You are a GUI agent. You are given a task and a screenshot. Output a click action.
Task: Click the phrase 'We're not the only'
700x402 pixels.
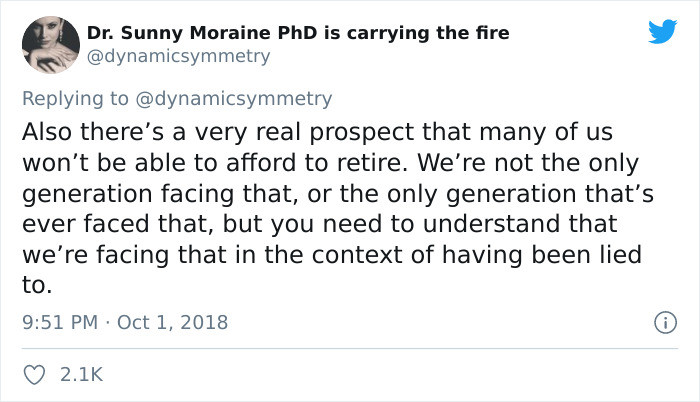pyautogui.click(x=528, y=163)
